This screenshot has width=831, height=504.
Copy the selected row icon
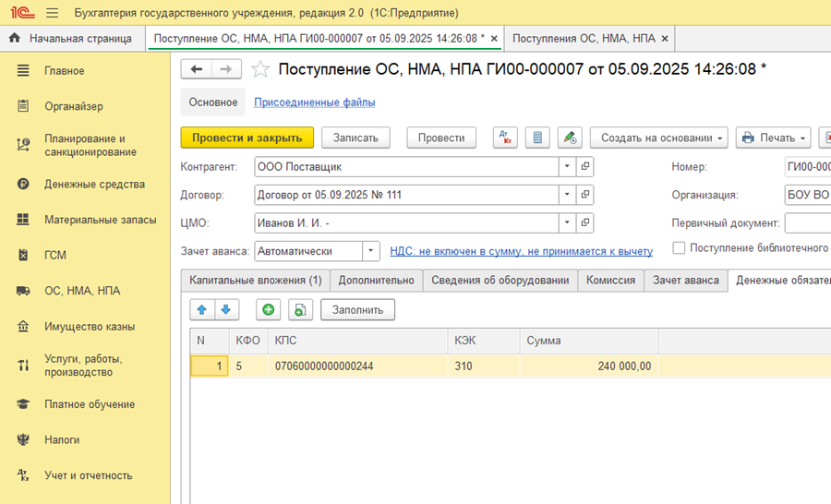(x=300, y=310)
